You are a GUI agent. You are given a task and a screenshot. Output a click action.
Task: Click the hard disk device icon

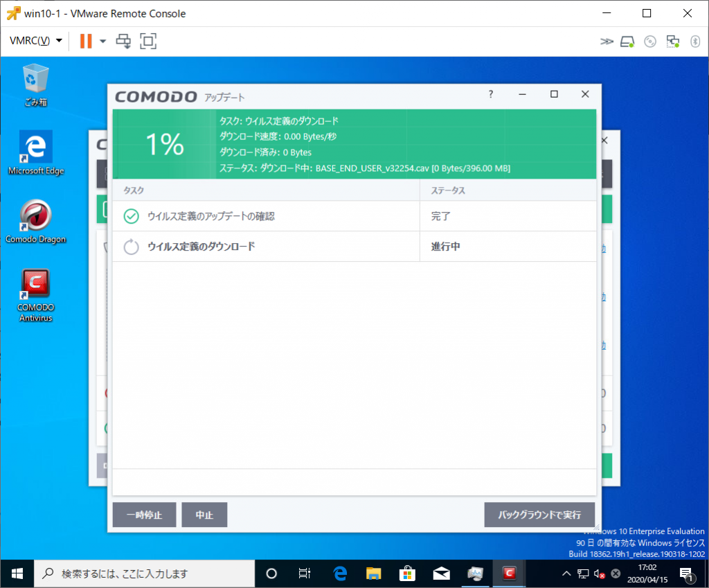click(627, 42)
